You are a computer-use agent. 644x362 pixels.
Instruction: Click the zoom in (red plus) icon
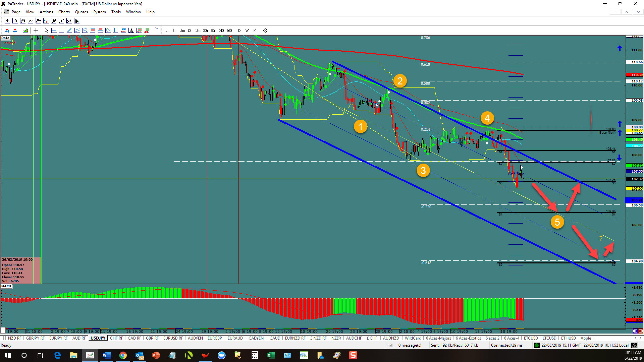pos(15,31)
